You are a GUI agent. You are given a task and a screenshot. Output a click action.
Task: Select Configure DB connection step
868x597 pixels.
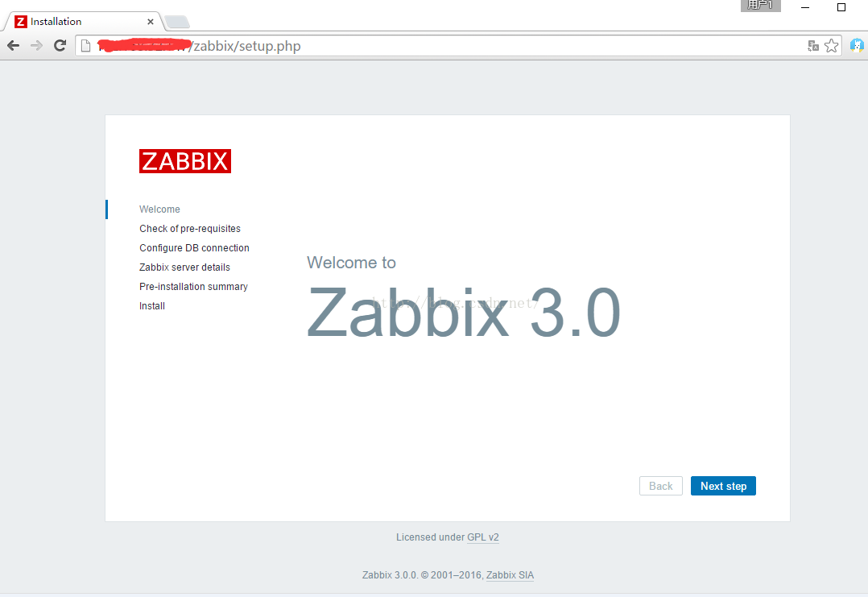(x=194, y=248)
